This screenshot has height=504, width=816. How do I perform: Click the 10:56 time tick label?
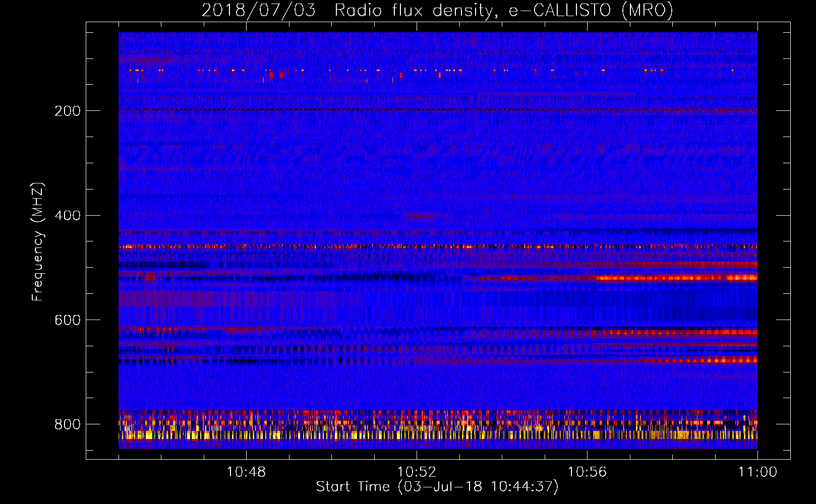(587, 472)
